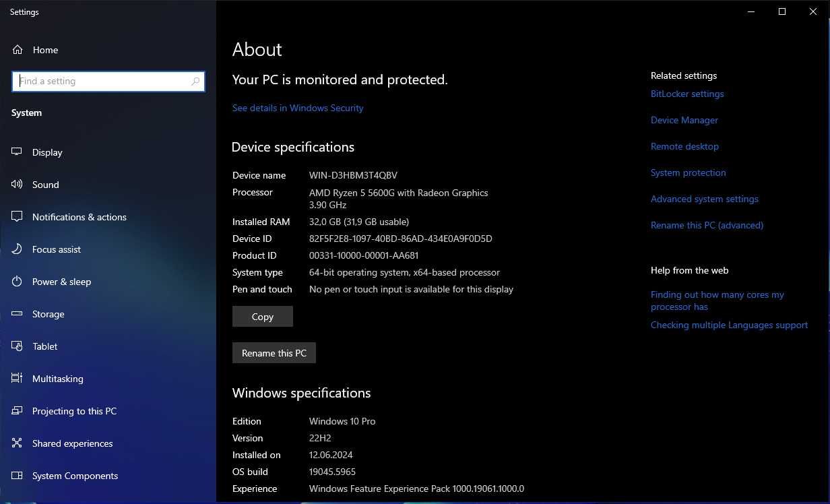Screen dimensions: 830x504
Task: Open System protection link
Action: 689,172
